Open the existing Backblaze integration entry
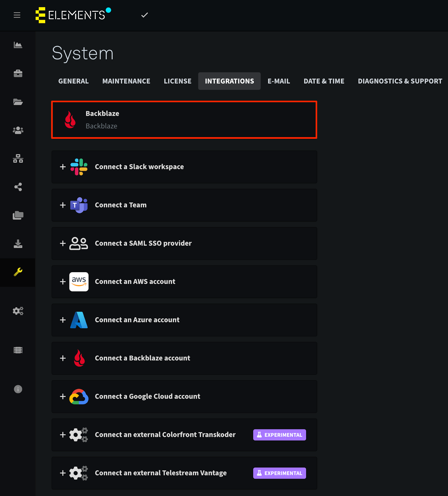This screenshot has width=448, height=496. (184, 120)
